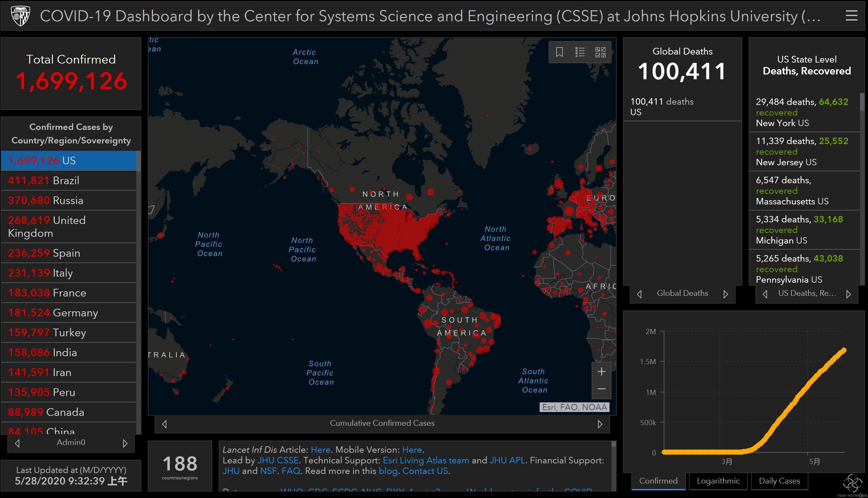Click the Johns Hopkins shield logo

pos(21,16)
